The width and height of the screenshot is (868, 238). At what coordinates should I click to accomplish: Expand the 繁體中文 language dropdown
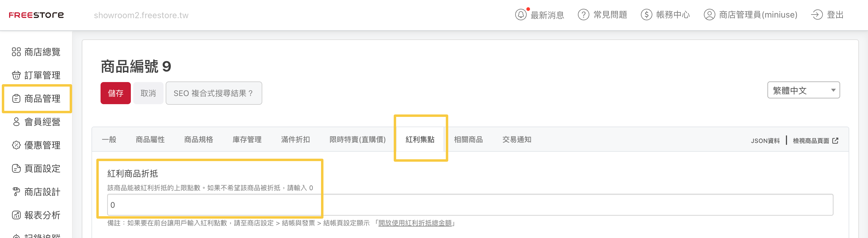(803, 90)
